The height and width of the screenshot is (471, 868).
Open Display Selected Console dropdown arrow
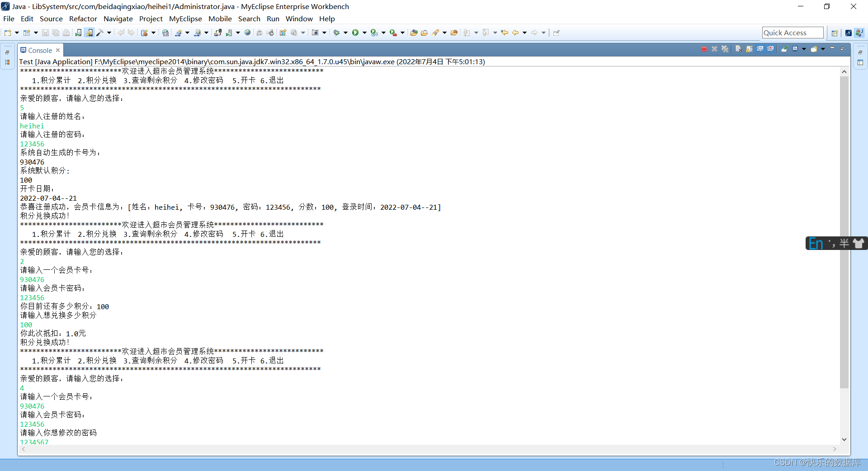tap(804, 49)
